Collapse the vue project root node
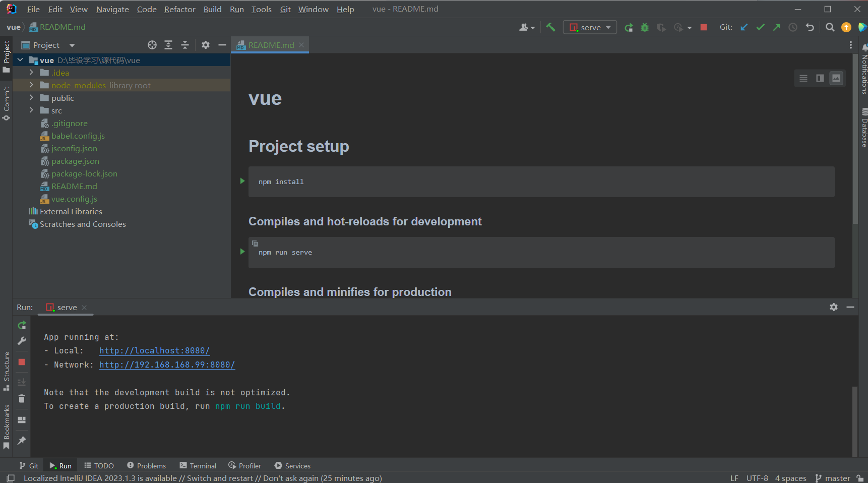The width and height of the screenshot is (868, 483). pos(20,59)
